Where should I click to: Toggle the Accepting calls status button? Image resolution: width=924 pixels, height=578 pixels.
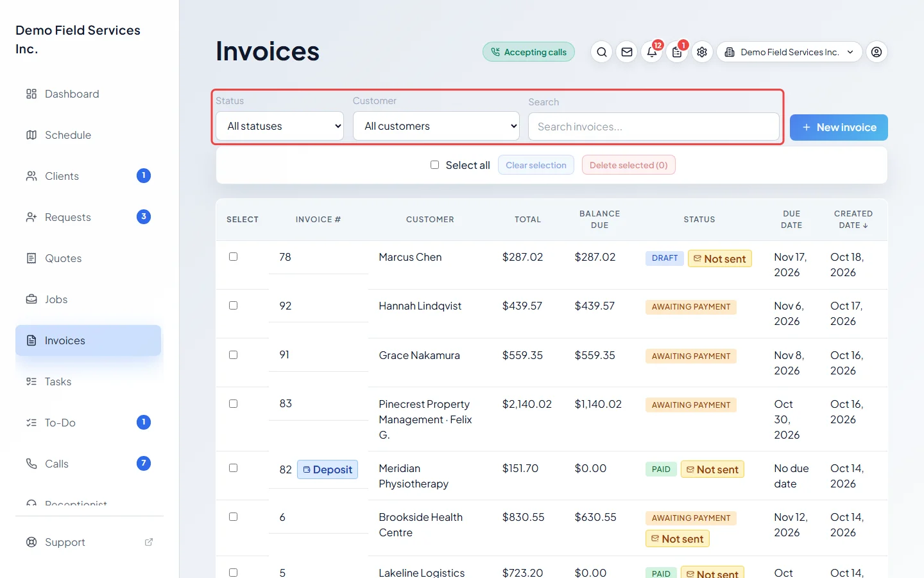529,52
